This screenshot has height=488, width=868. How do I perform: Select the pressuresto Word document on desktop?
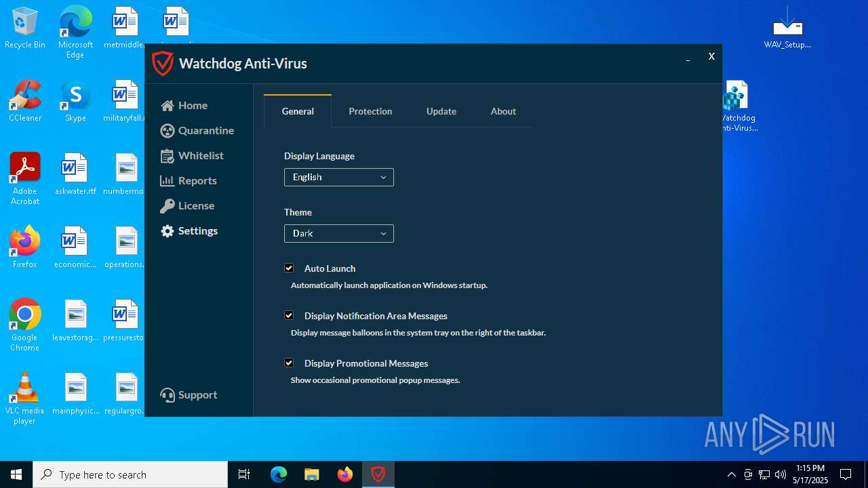pos(123,321)
